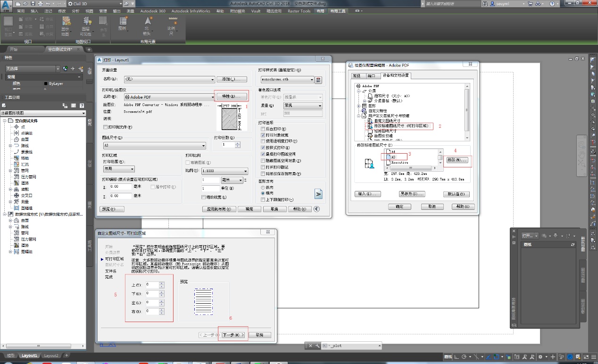Collapse plot dialog with the round arrow button
The image size is (598, 364).
(317, 209)
